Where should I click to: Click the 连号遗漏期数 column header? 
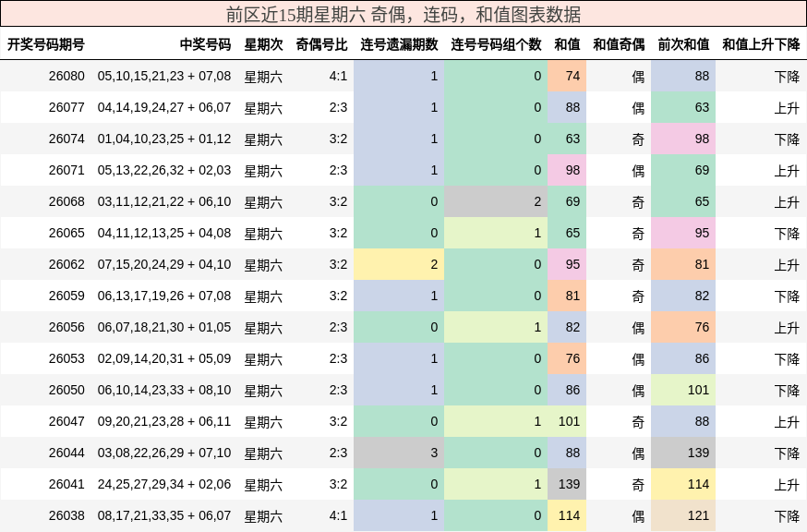click(399, 44)
